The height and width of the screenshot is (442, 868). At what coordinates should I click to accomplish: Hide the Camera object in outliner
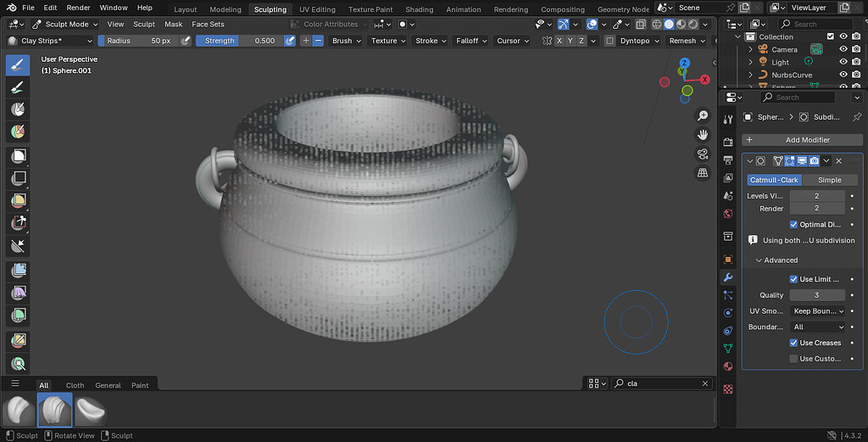pos(843,49)
